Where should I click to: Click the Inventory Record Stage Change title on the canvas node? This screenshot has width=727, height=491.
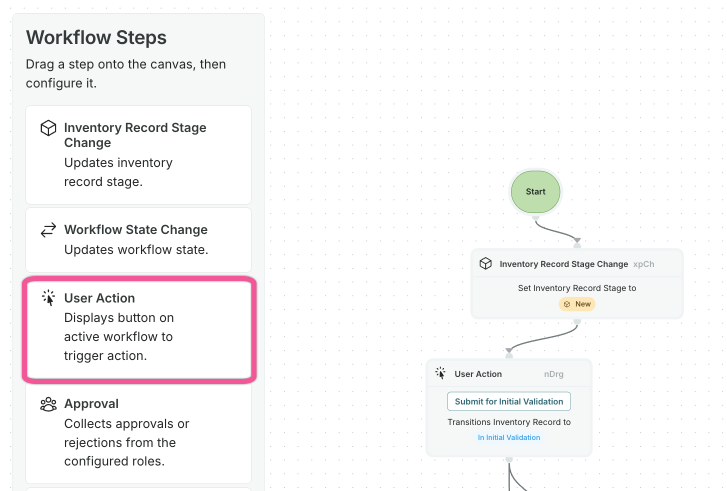click(x=564, y=264)
